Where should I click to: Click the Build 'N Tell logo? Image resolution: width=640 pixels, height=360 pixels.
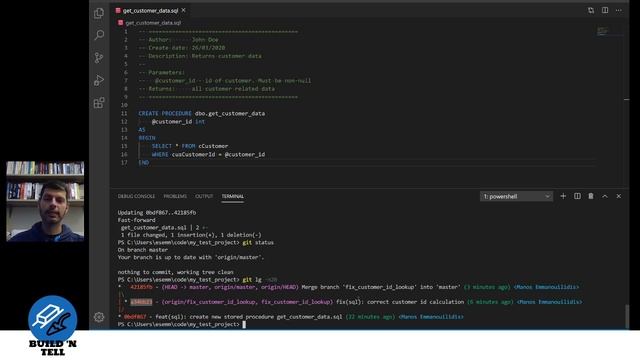[53, 326]
